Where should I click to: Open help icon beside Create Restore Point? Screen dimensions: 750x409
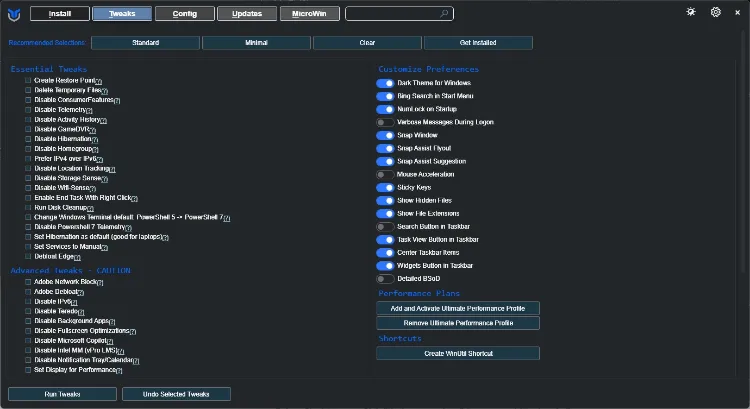click(100, 81)
